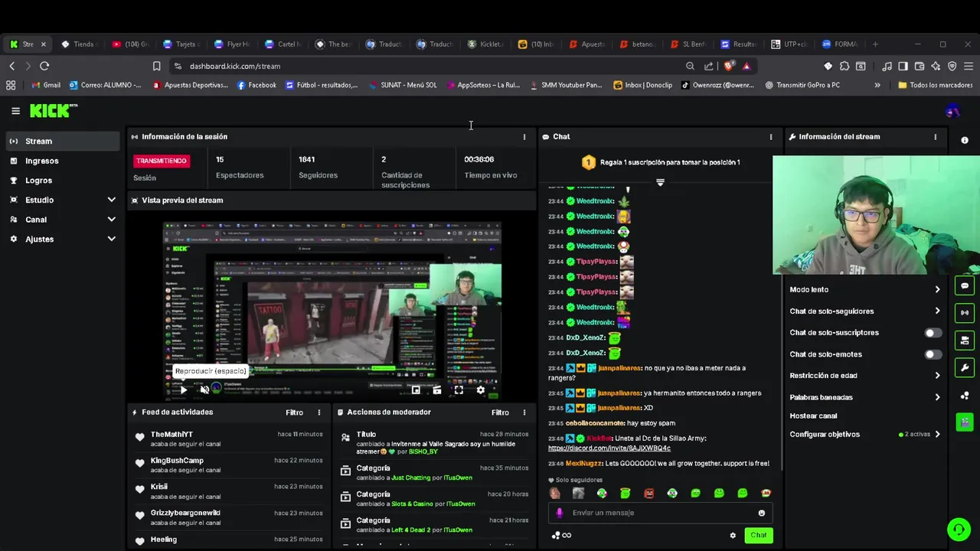Viewport: 980px width, 551px height.
Task: Click the Brave Rewards triangle icon
Action: coord(746,66)
